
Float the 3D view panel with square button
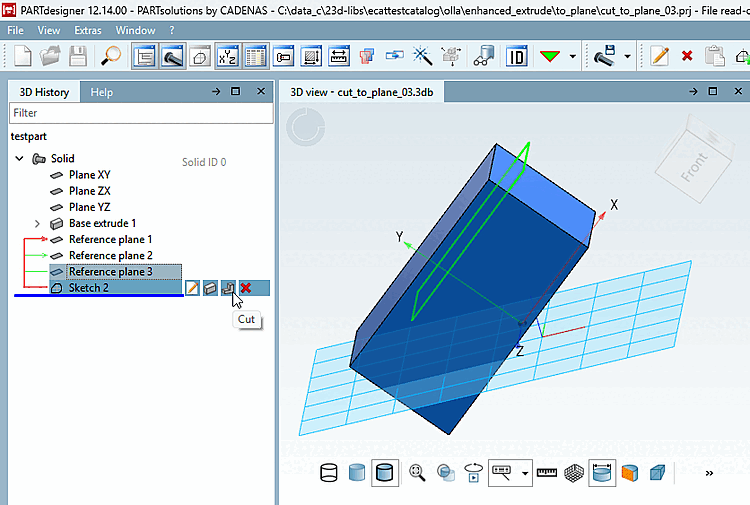click(713, 91)
